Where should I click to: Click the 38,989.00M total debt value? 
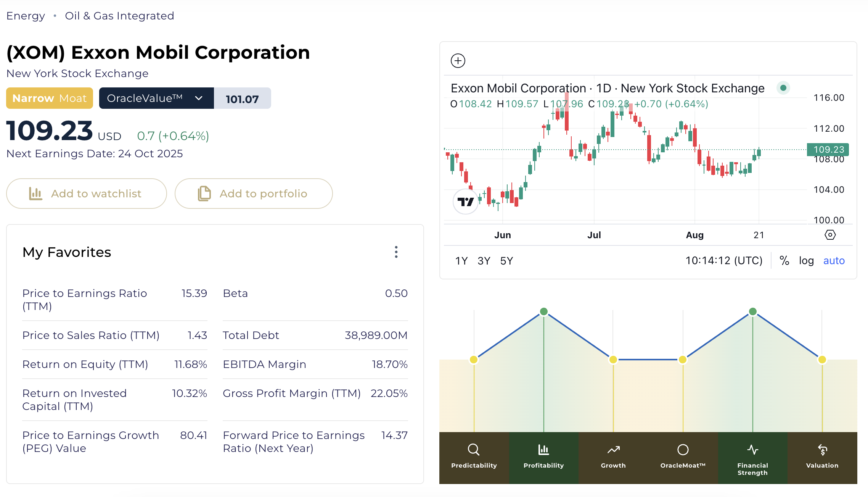(376, 335)
